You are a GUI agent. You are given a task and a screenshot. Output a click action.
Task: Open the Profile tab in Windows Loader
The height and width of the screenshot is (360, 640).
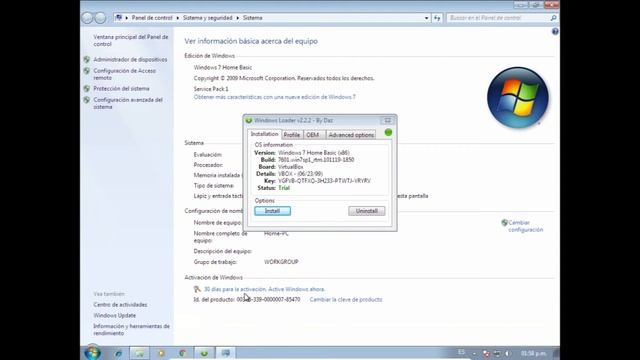292,135
